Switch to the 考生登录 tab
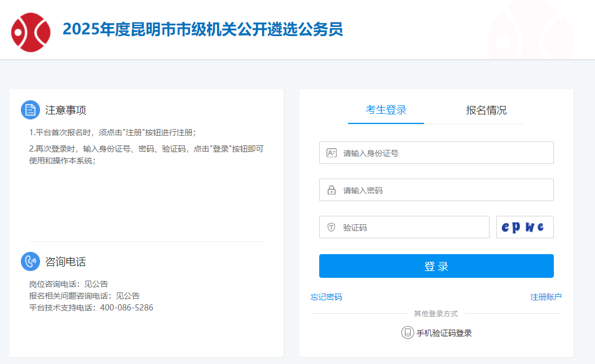The height and width of the screenshot is (364, 595). 386,110
